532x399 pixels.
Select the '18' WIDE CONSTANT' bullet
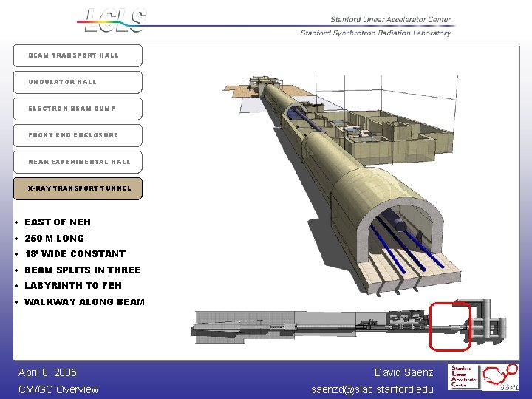75,253
